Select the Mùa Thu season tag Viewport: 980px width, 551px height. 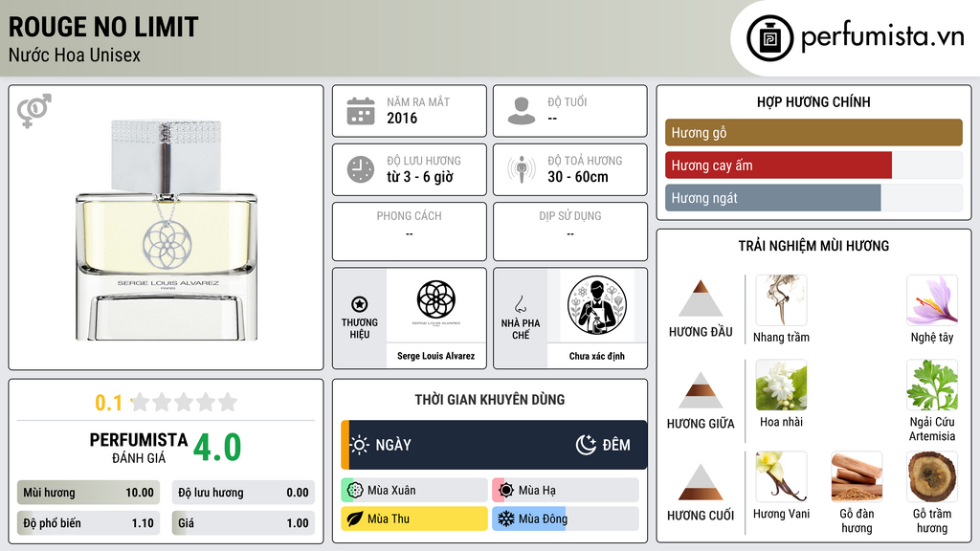pos(414,518)
